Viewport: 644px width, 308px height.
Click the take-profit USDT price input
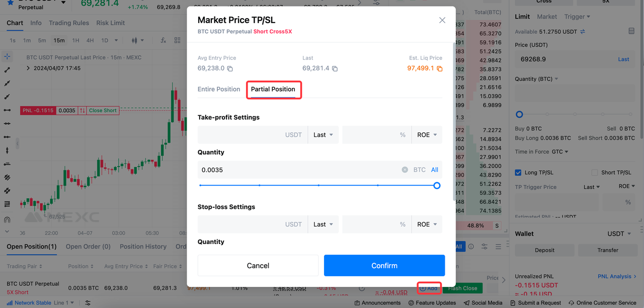coord(252,135)
